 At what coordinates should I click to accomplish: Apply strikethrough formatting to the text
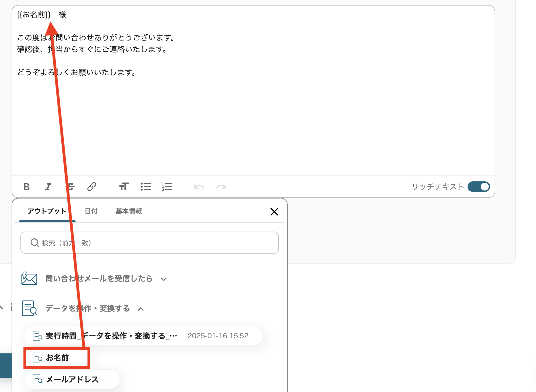tap(71, 187)
